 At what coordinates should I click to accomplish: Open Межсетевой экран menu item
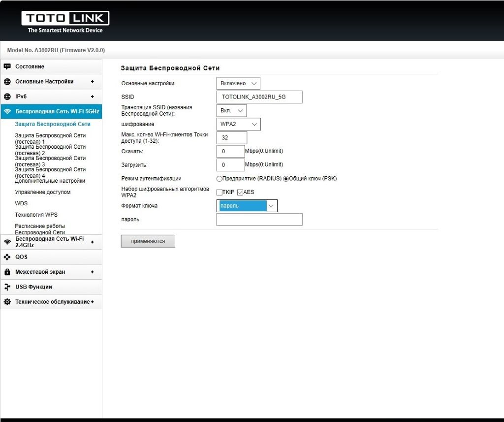tap(51, 272)
